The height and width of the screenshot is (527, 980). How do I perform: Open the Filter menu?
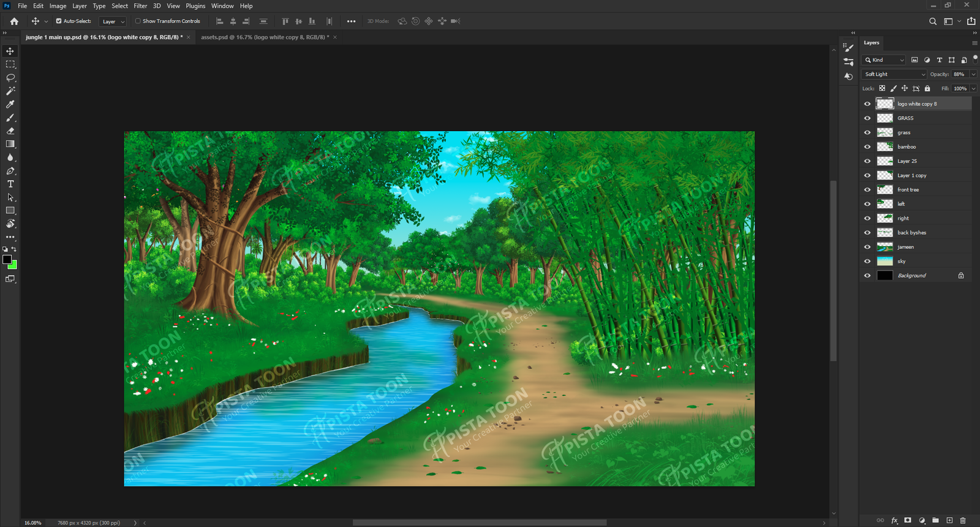tap(140, 6)
